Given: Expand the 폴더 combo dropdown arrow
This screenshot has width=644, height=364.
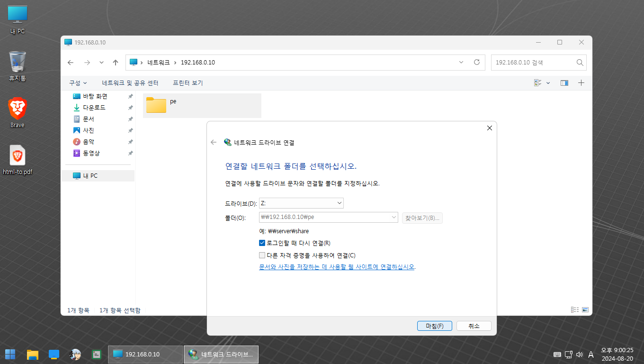Looking at the screenshot, I should tap(394, 218).
